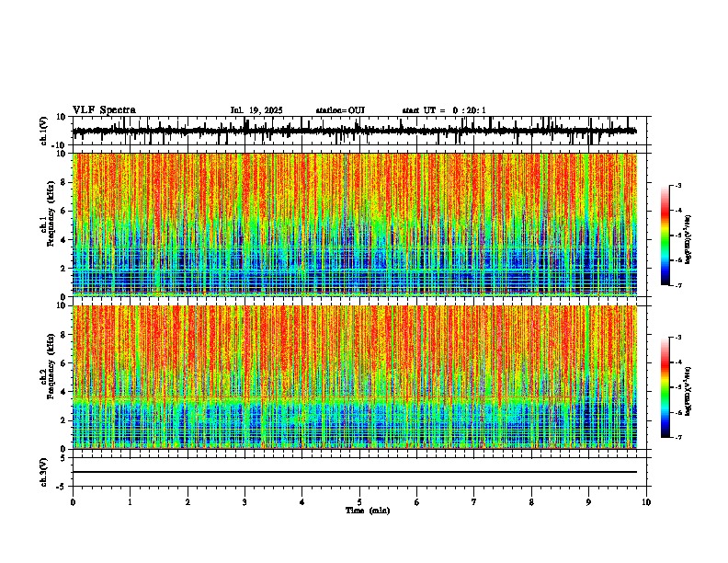Click the "2" kHz tick of ch.2 spectrogram

click(x=63, y=420)
